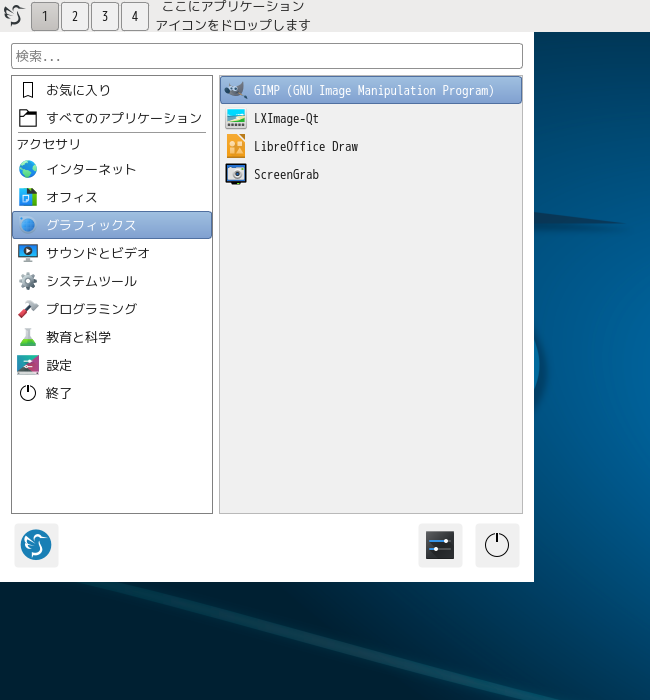Select the アクセサリ category
650x700 pixels.
(x=112, y=144)
